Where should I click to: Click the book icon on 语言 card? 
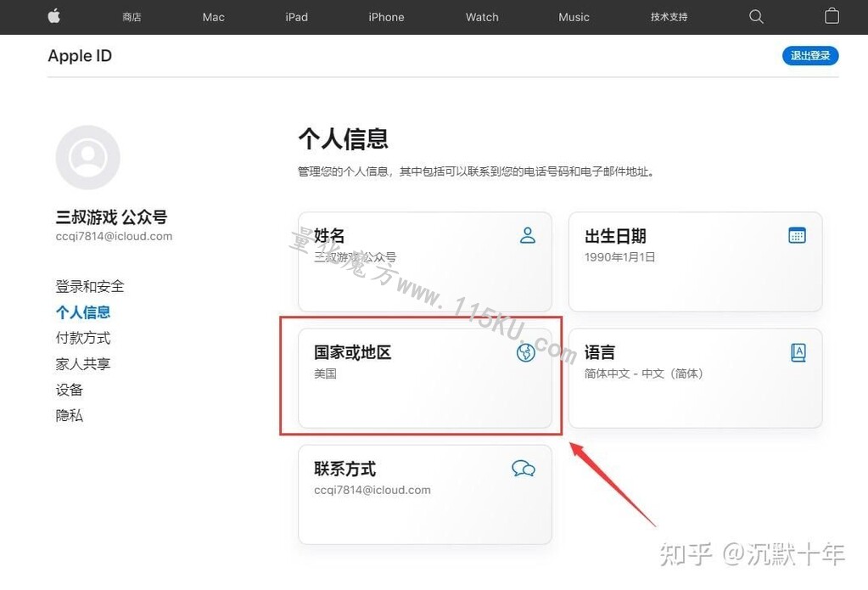point(798,352)
